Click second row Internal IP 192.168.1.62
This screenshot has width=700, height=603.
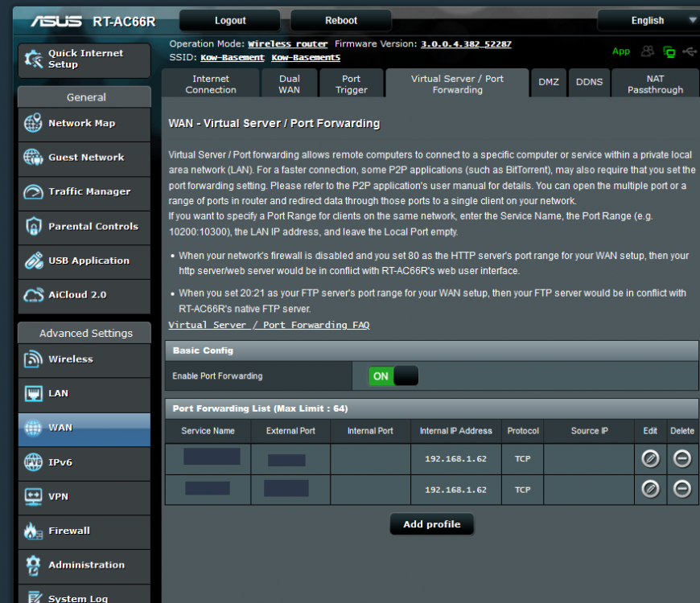pyautogui.click(x=455, y=490)
